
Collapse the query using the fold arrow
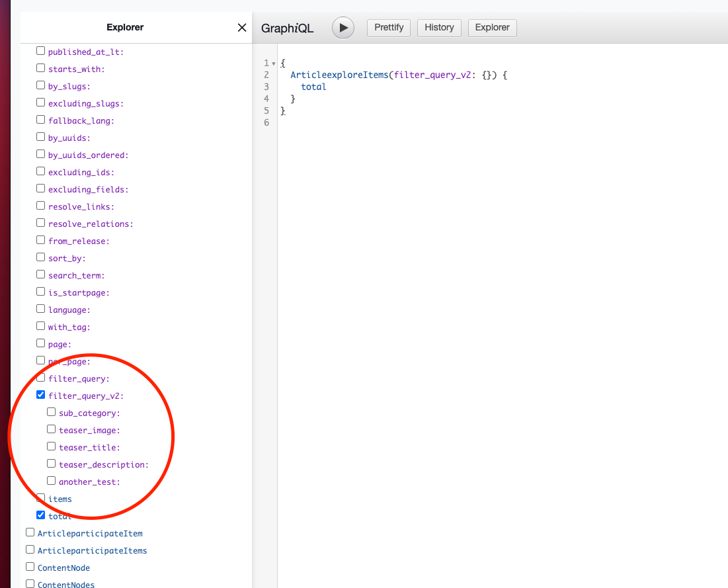click(274, 63)
